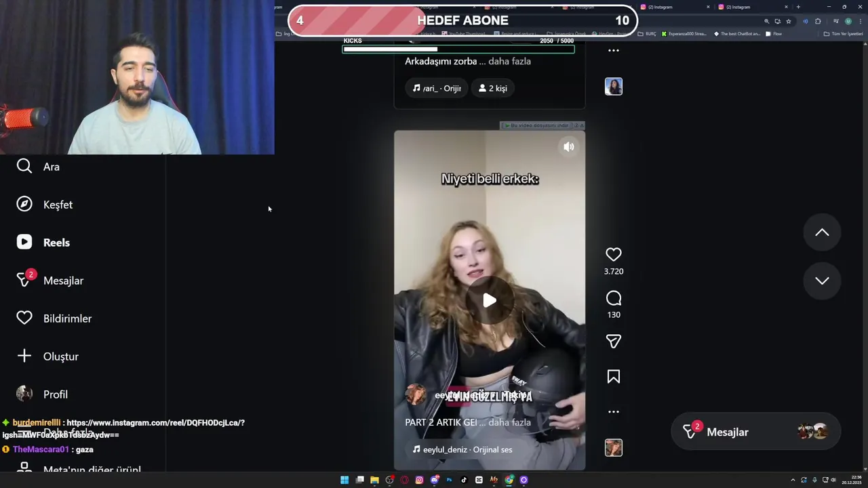The height and width of the screenshot is (488, 868).
Task: Open Profil page from sidebar
Action: [42, 394]
